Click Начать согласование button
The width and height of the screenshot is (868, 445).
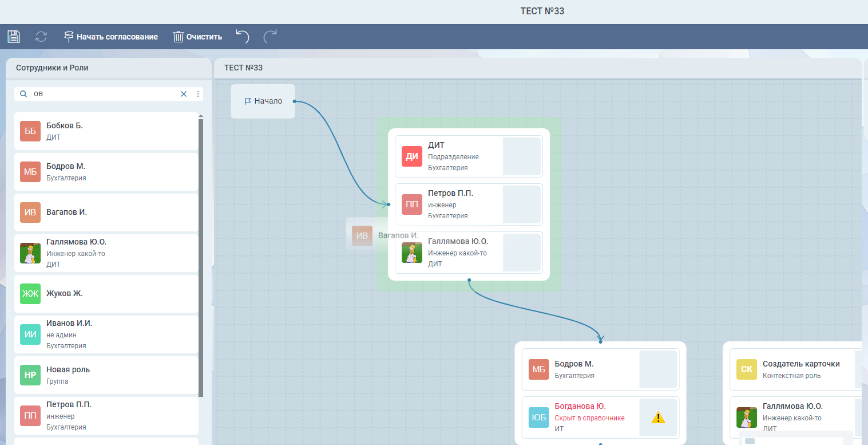[110, 37]
